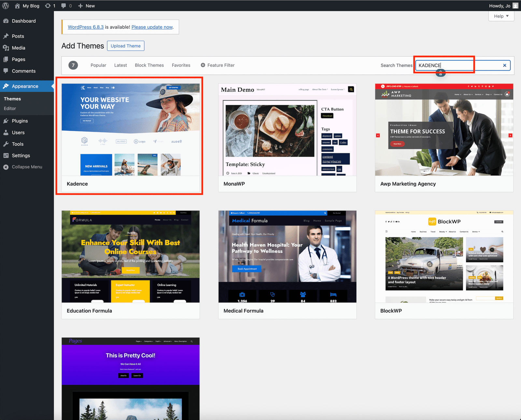Open the Medical Formula theme preview
The width and height of the screenshot is (521, 420).
click(287, 256)
